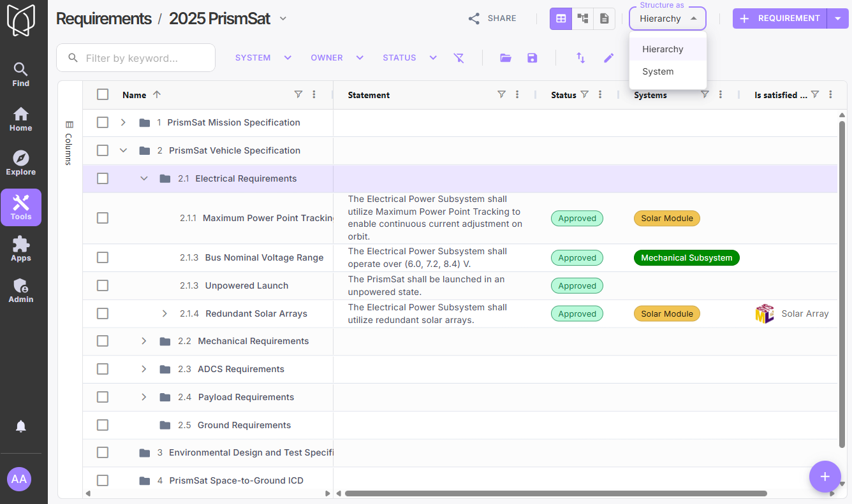852x504 pixels.
Task: Click the pencil edit icon in toolbar
Action: pos(608,58)
